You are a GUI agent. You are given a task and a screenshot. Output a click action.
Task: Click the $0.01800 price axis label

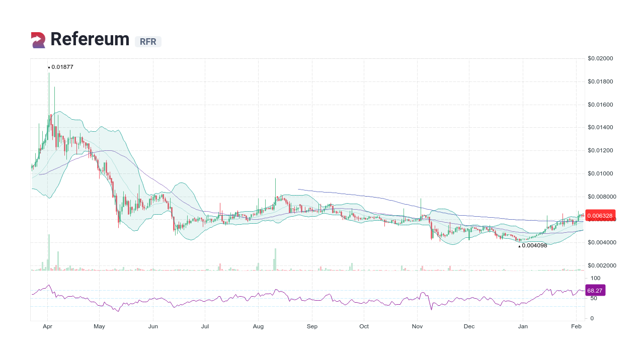click(600, 81)
